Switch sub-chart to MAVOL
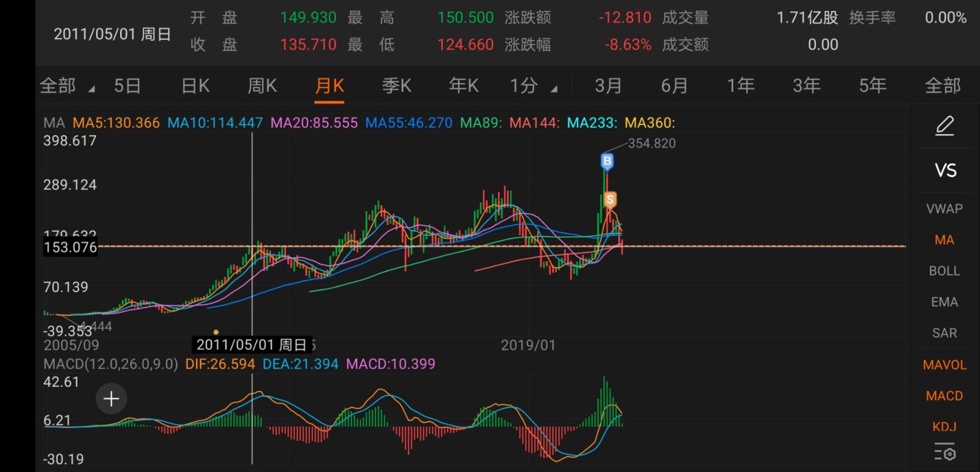 point(944,365)
